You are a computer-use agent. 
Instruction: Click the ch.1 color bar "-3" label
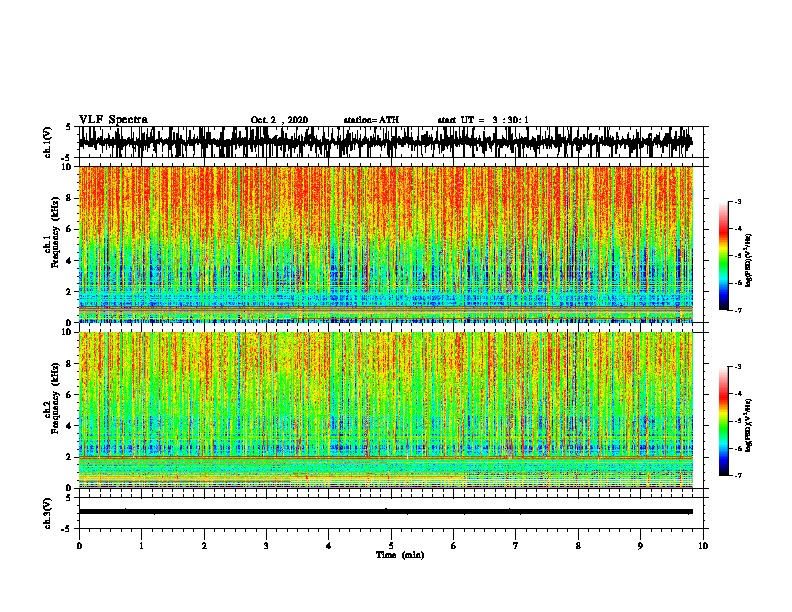click(737, 201)
